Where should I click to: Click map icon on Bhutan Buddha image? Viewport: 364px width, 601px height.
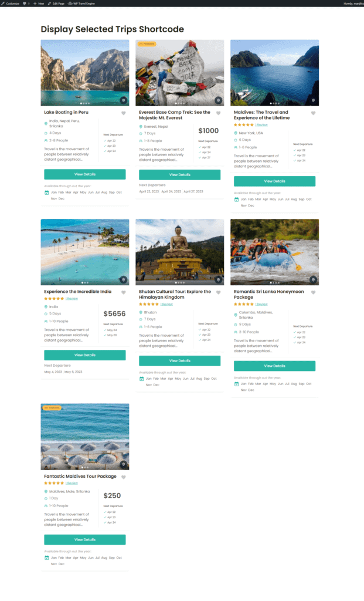(x=218, y=280)
